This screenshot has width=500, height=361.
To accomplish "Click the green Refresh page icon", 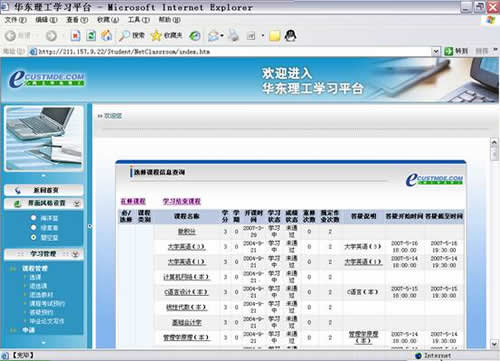I will coord(91,36).
